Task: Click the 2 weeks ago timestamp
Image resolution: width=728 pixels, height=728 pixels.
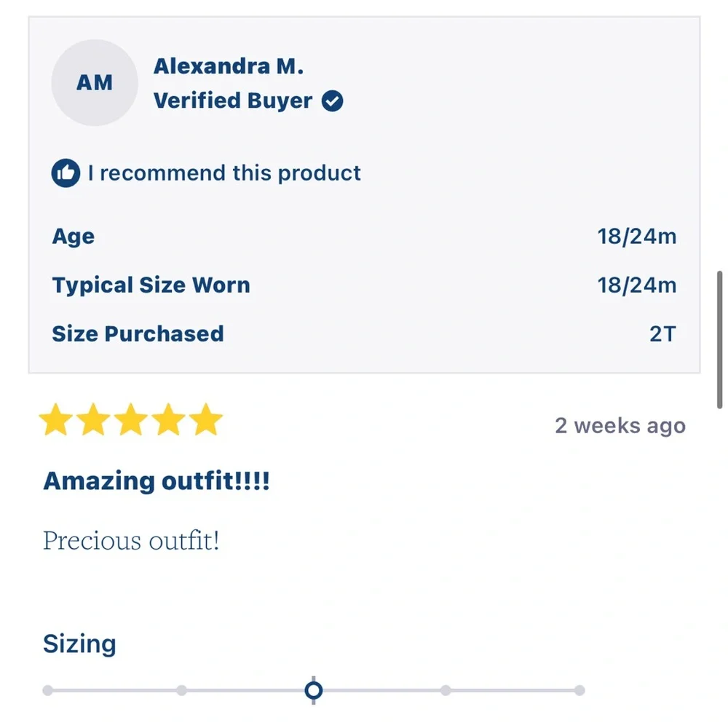Action: [x=620, y=426]
